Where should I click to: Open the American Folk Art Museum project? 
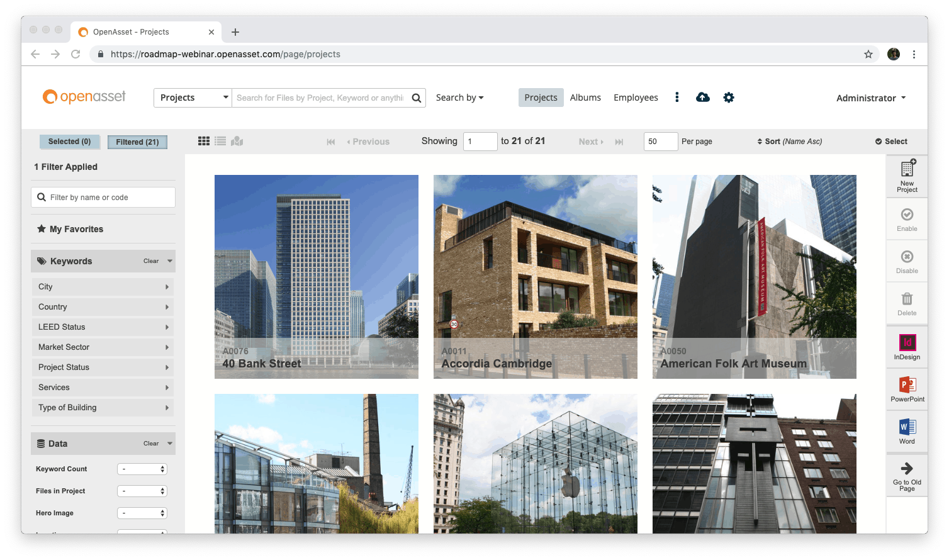755,277
